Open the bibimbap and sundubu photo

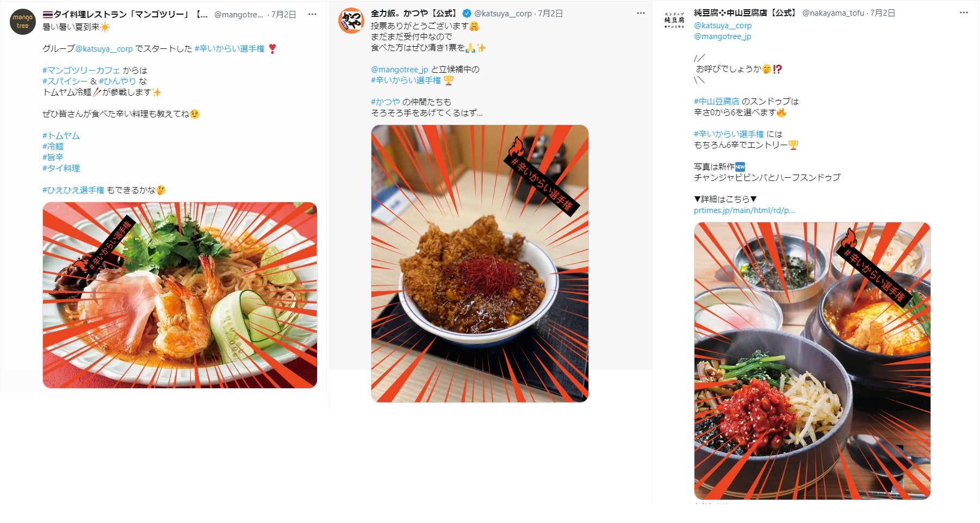pyautogui.click(x=812, y=360)
